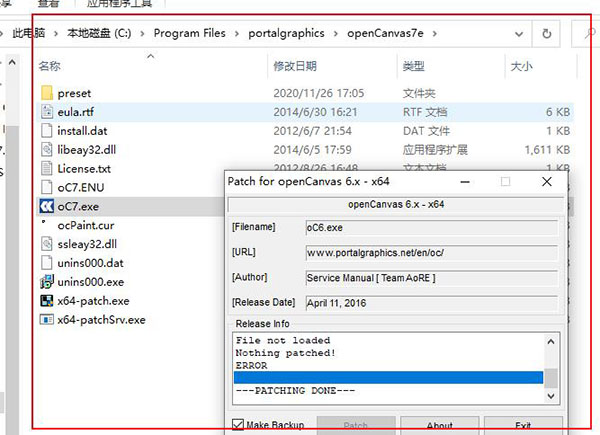The image size is (600, 435).
Task: Expand the address bar history dropdown
Action: click(515, 33)
